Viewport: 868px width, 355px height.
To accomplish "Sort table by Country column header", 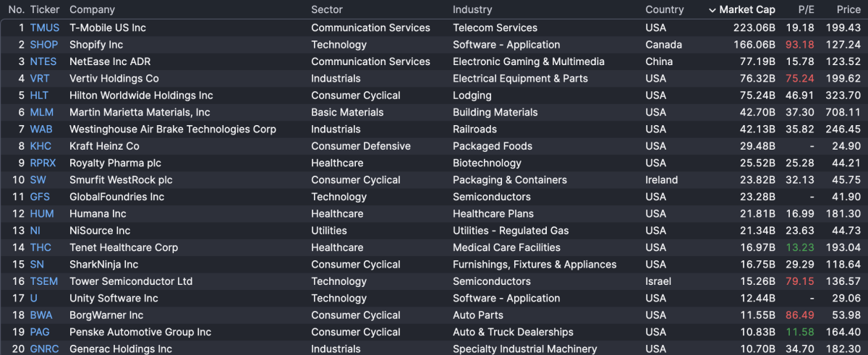I will (664, 10).
